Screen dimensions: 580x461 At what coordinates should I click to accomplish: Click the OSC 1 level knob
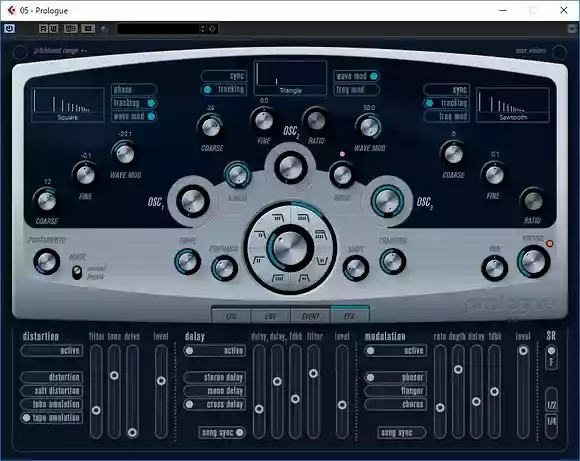pyautogui.click(x=193, y=201)
